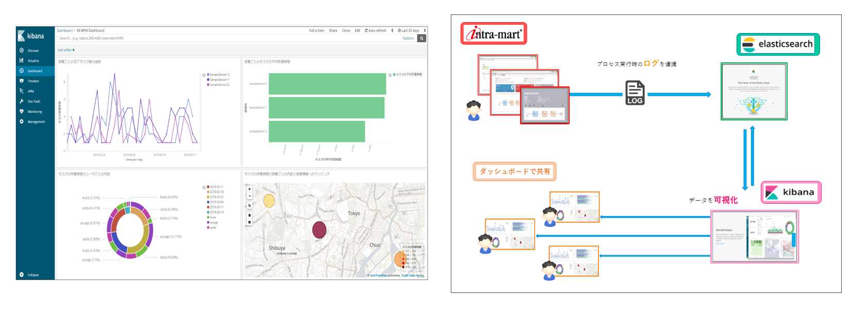Click 2019-03-04 donut legend entry

(x=215, y=202)
